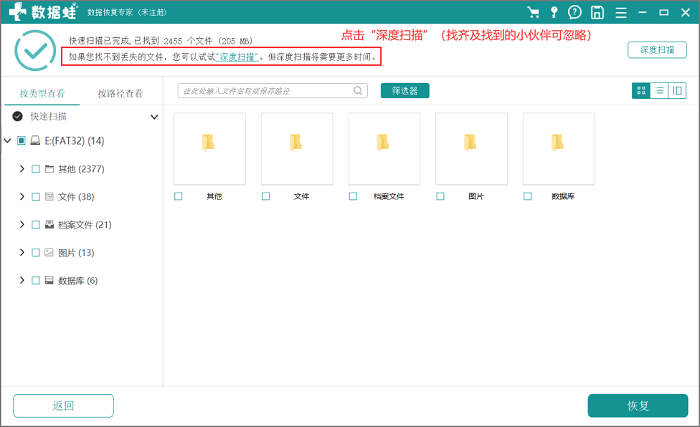Click the 档案文件 folder thumbnail
700x427 pixels.
(x=384, y=149)
